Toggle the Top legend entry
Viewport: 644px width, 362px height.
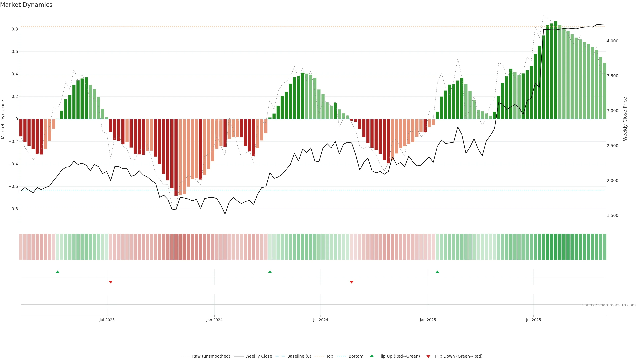pos(330,356)
